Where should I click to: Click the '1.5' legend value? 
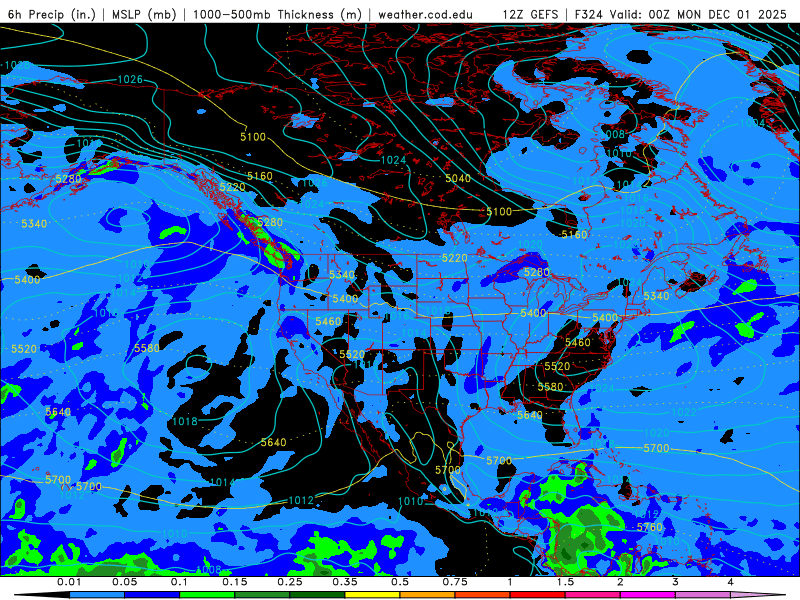tap(565, 582)
